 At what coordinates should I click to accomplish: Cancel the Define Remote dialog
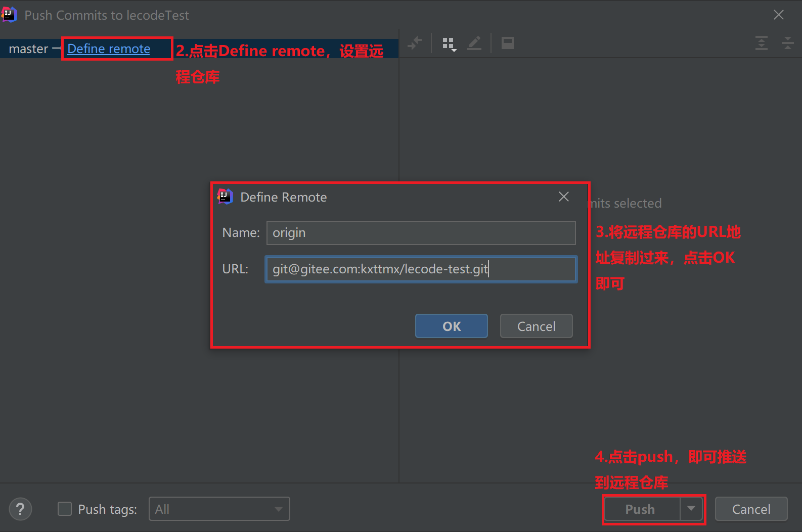[537, 326]
